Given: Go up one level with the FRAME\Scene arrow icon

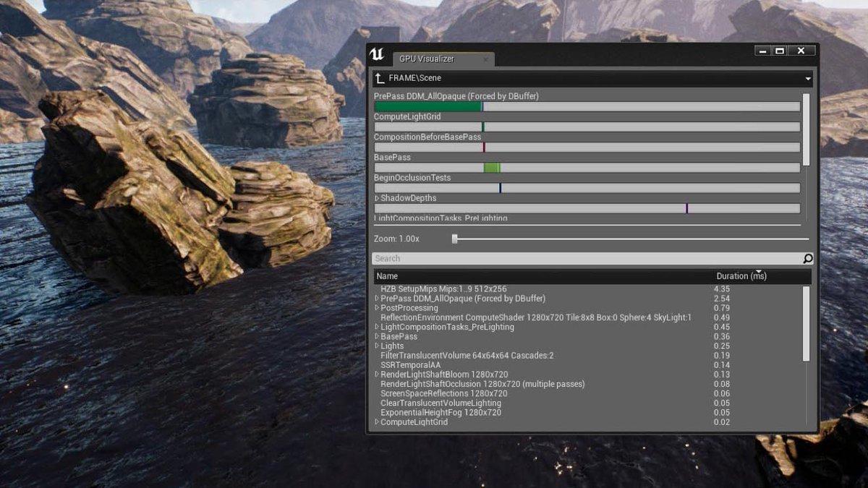Looking at the screenshot, I should (x=379, y=78).
